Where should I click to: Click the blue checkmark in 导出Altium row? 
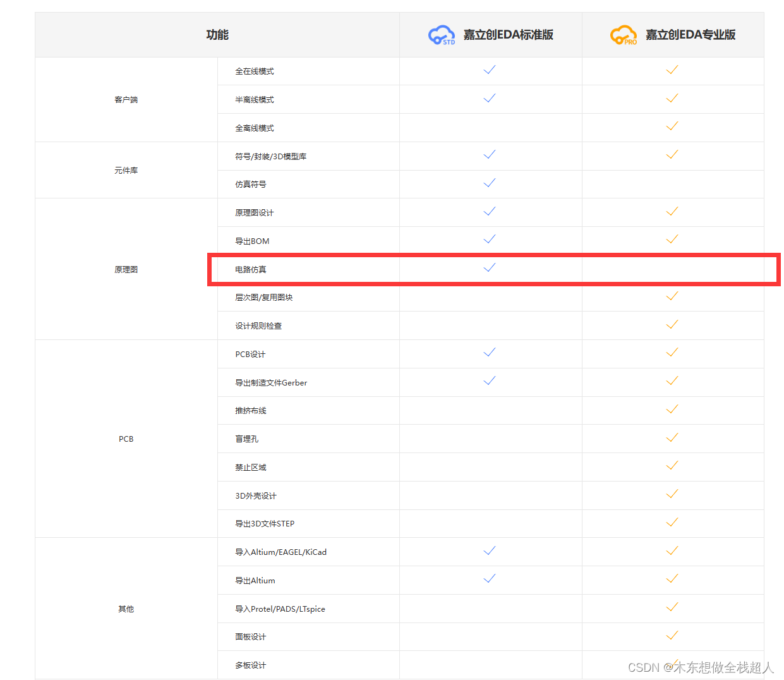pos(490,578)
